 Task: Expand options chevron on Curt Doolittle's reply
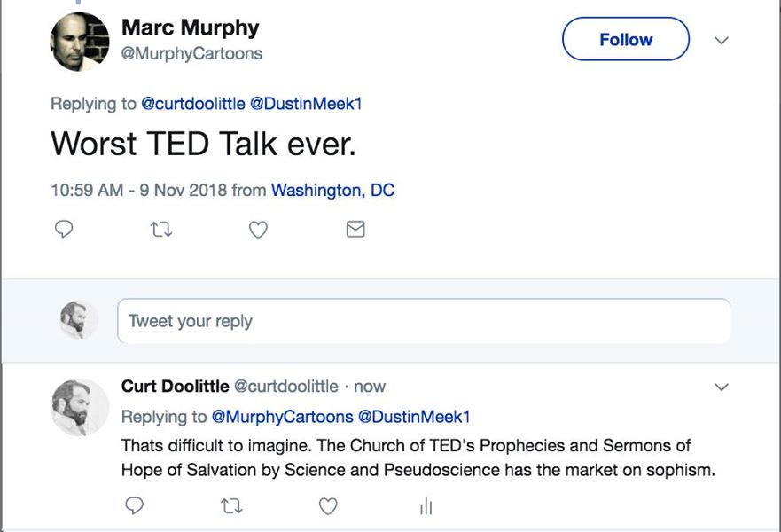722,387
